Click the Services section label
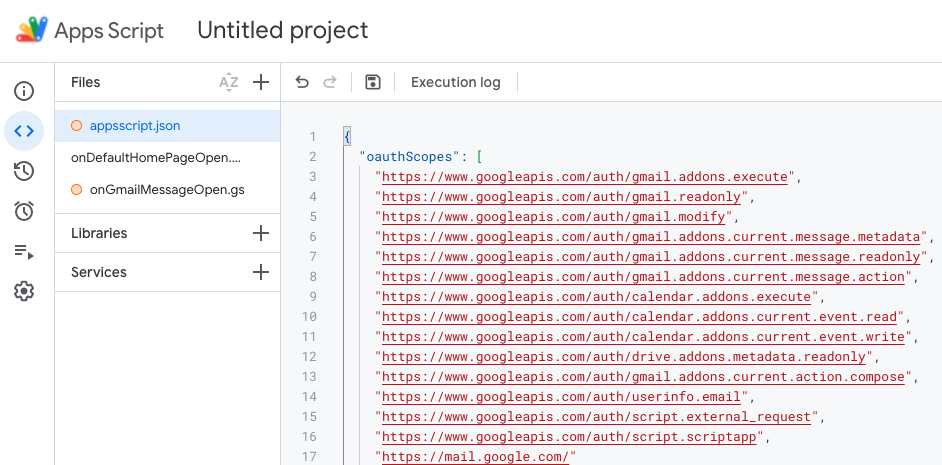This screenshot has height=465, width=942. click(99, 272)
